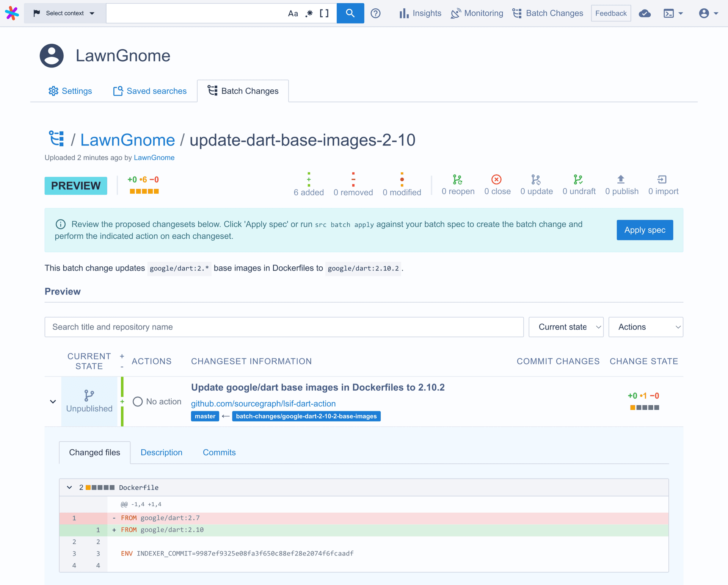728x585 pixels.
Task: Click the 0 removed icon
Action: [x=353, y=179]
